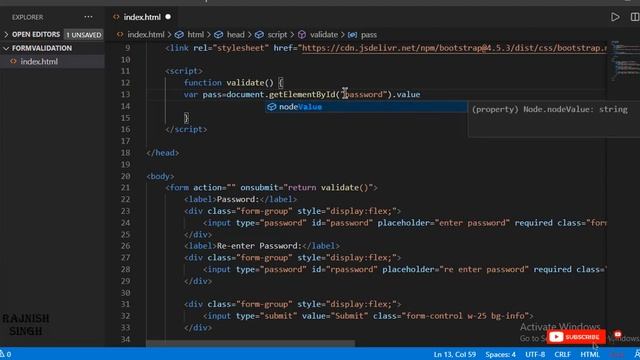
Task: Click the function validate() declaration text
Action: 229,83
